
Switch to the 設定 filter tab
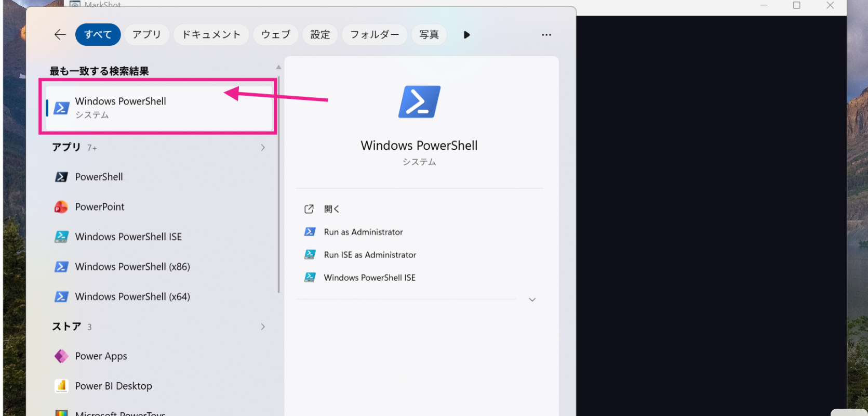321,35
